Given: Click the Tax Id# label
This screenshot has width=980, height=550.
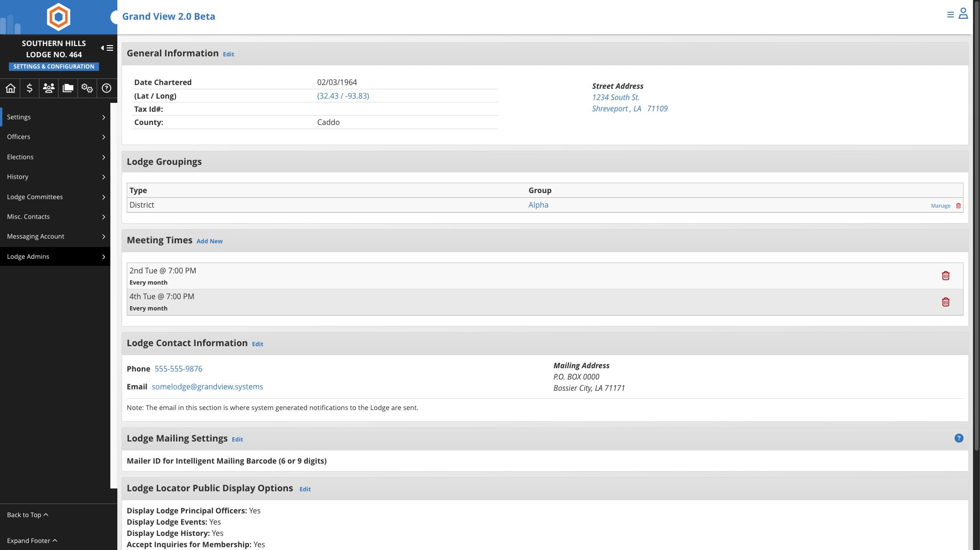Looking at the screenshot, I should [x=148, y=109].
